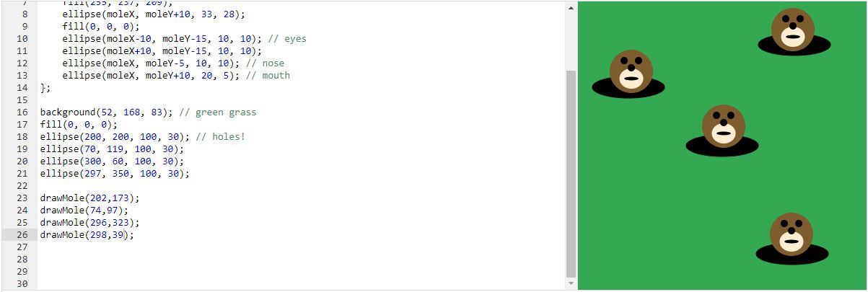The image size is (868, 292).
Task: Click line number 23 in the gutter
Action: point(22,198)
